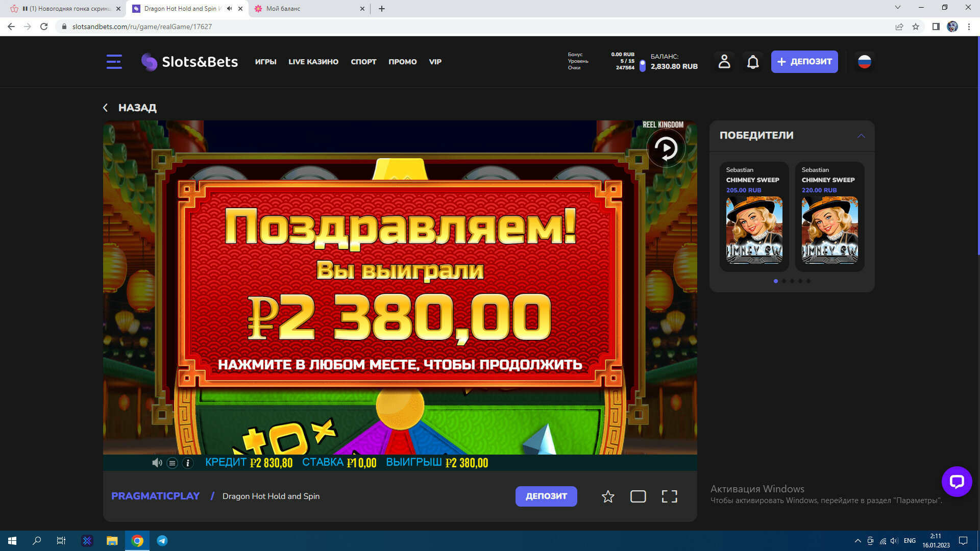Add the game to favorites with star
The image size is (980, 551).
click(x=607, y=496)
